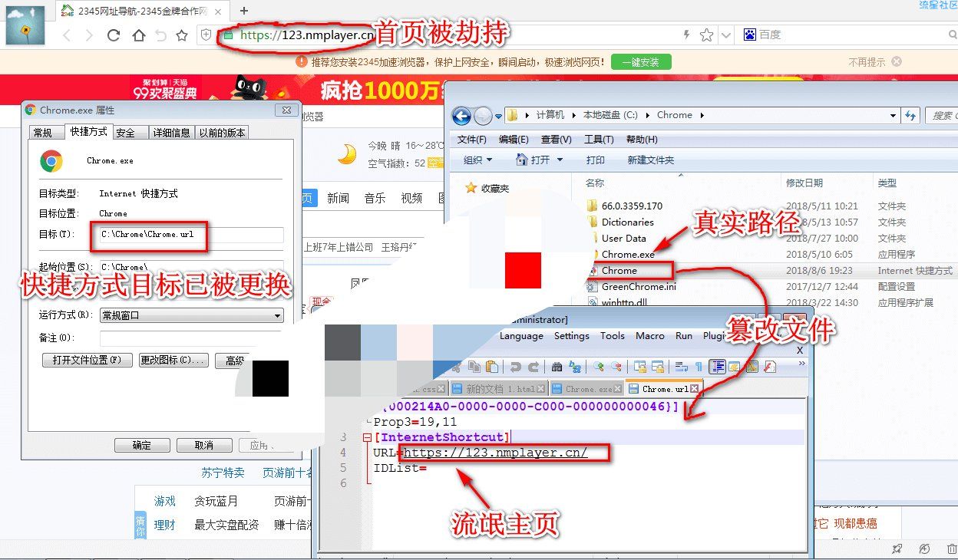Click the 打开文件位置 button

[x=87, y=361]
